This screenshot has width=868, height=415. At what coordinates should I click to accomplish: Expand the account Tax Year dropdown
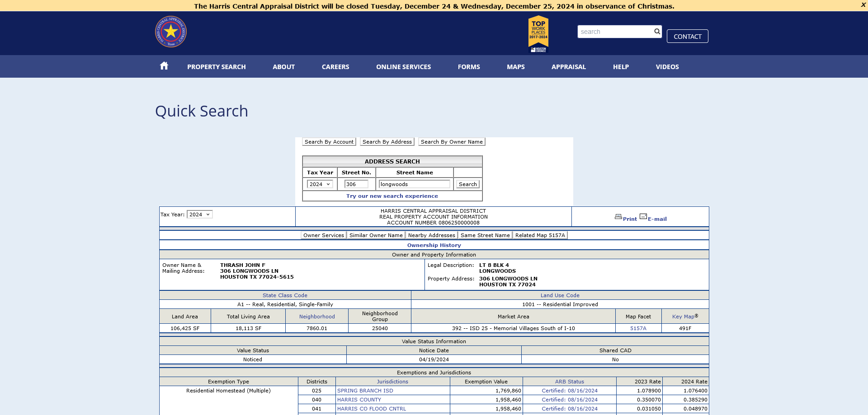point(199,214)
